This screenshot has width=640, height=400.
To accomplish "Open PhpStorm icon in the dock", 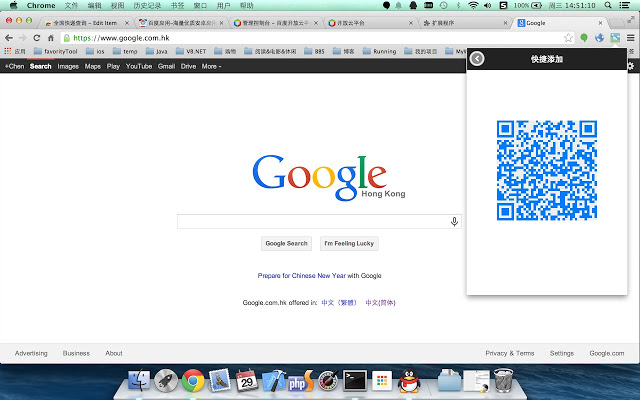I will tap(301, 380).
